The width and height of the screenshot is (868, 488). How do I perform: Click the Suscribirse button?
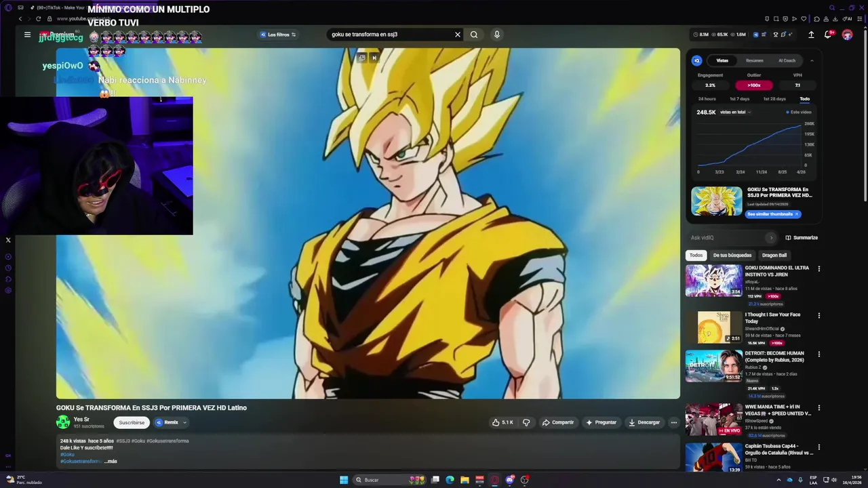point(132,422)
